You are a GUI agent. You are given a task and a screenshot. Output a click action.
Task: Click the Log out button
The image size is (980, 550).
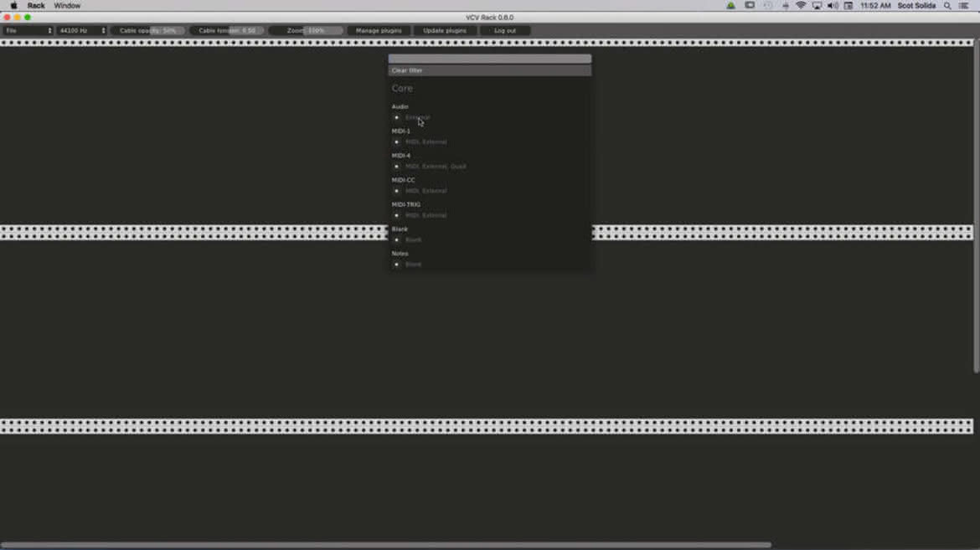click(505, 31)
